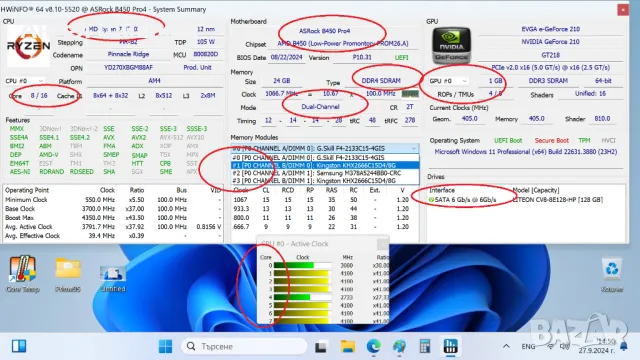Show hidden system tray icons
Screen dimensions: 640x360
pos(506,346)
